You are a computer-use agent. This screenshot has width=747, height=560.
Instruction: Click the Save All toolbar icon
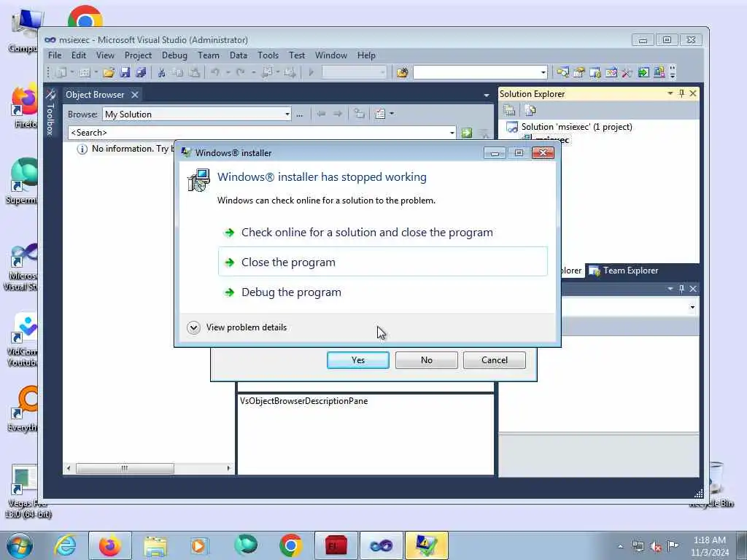(141, 72)
